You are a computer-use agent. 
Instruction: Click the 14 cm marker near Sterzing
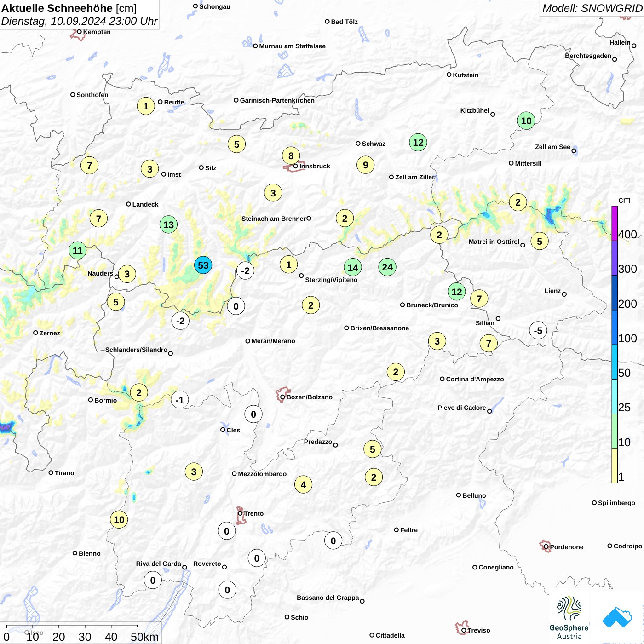(x=353, y=268)
